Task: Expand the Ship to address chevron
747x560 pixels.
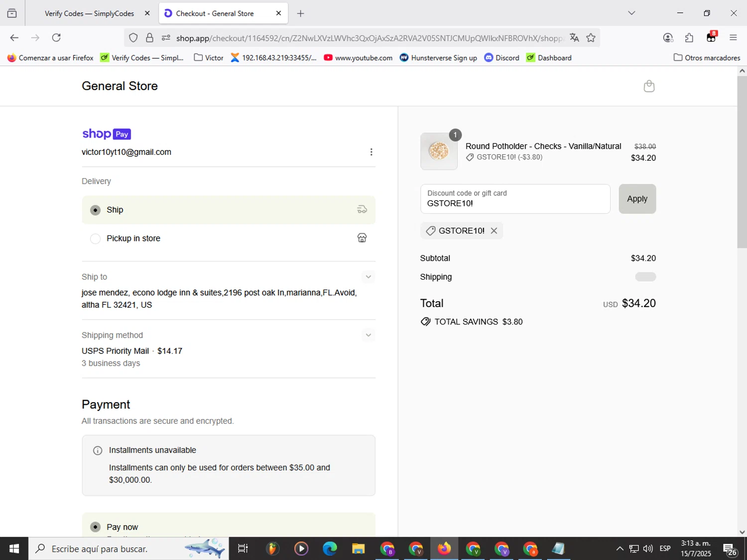Action: click(x=369, y=277)
